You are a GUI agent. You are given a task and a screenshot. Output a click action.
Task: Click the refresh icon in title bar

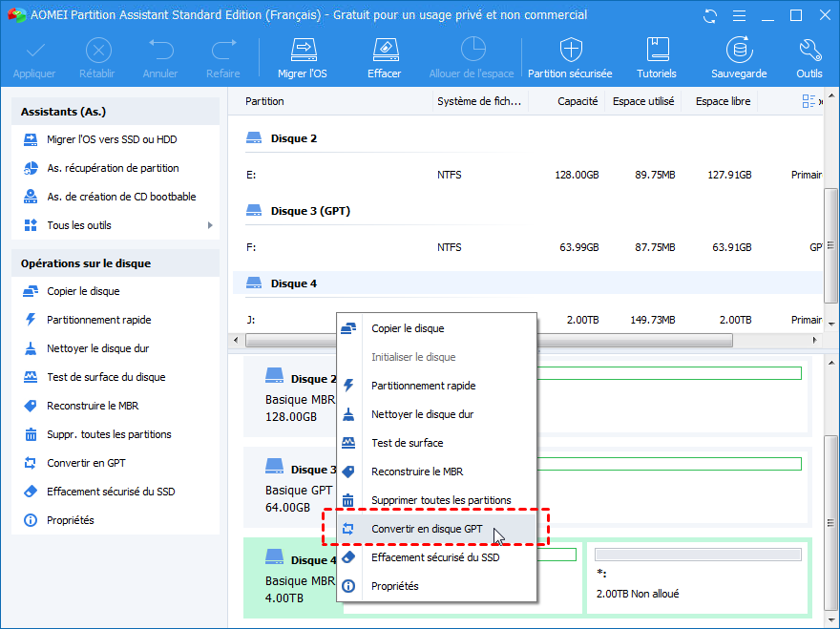pyautogui.click(x=708, y=16)
